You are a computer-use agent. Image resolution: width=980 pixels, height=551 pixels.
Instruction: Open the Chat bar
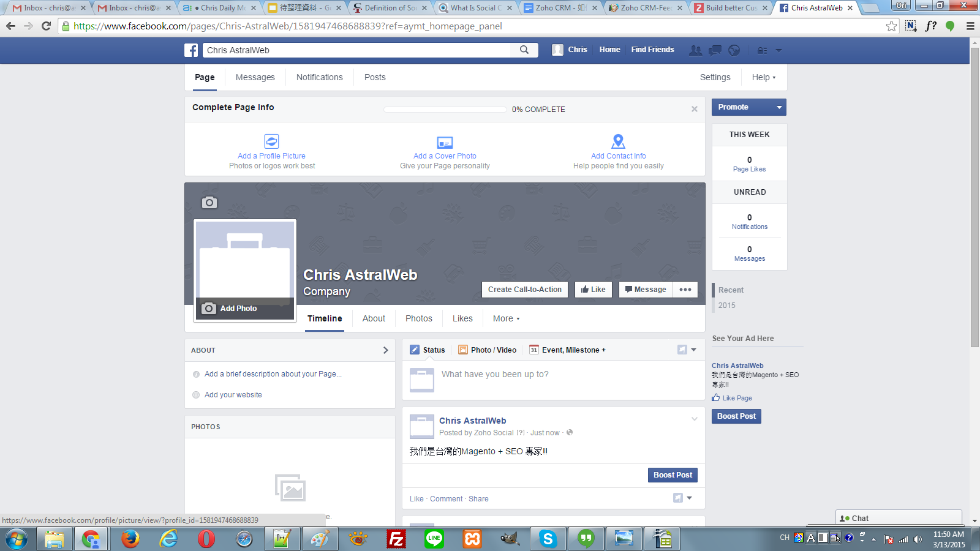click(x=899, y=518)
